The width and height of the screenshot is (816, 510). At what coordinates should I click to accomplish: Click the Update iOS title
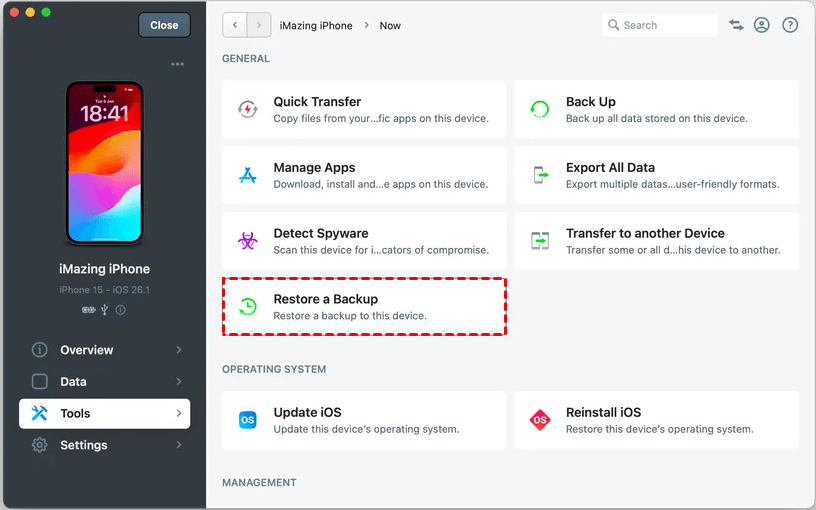tap(308, 412)
